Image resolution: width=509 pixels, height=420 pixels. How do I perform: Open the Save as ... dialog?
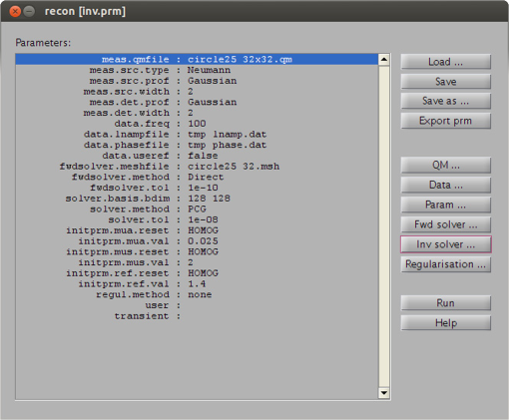[445, 101]
